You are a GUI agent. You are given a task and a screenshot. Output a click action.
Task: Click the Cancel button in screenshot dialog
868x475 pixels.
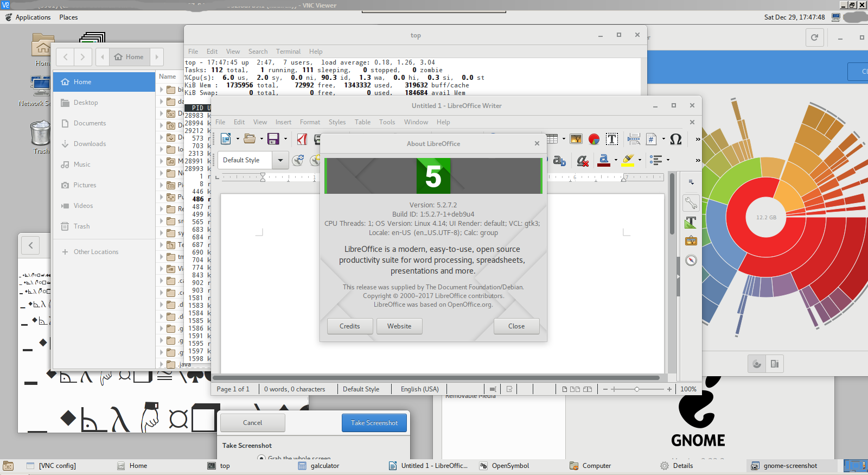pyautogui.click(x=252, y=423)
